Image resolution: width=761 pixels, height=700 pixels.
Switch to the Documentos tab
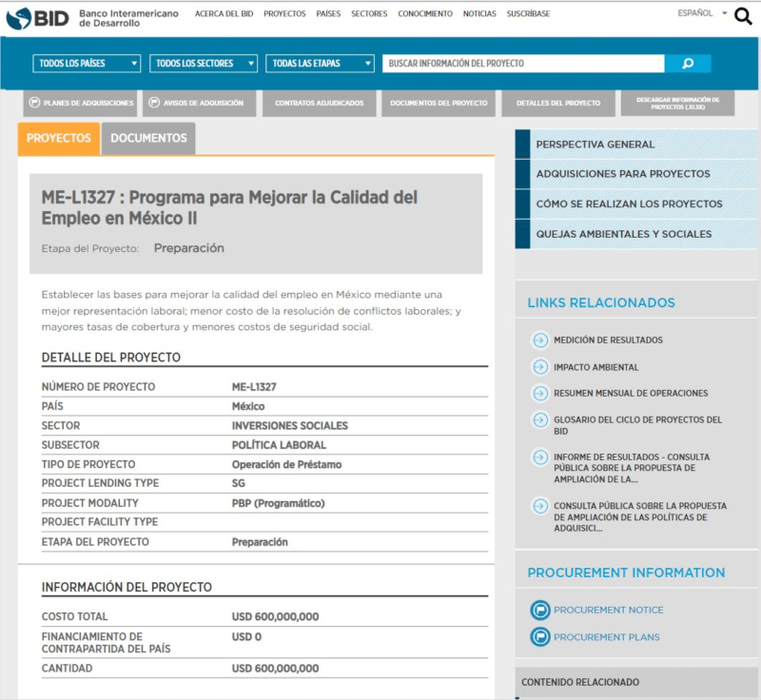148,138
